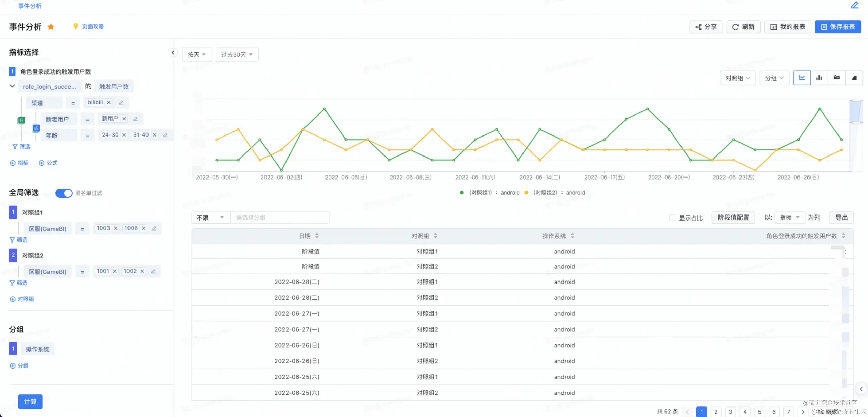Remove the bilibili channel filter tag
868x417 pixels.
[109, 102]
